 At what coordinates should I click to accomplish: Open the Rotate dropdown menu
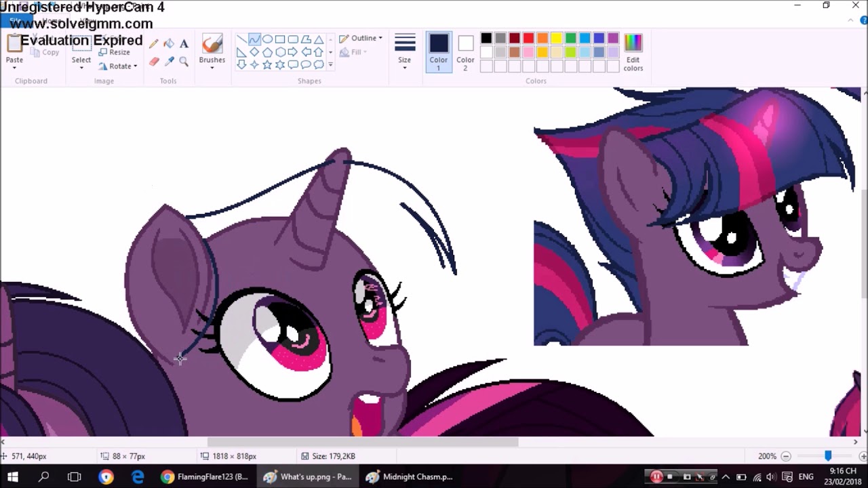118,66
